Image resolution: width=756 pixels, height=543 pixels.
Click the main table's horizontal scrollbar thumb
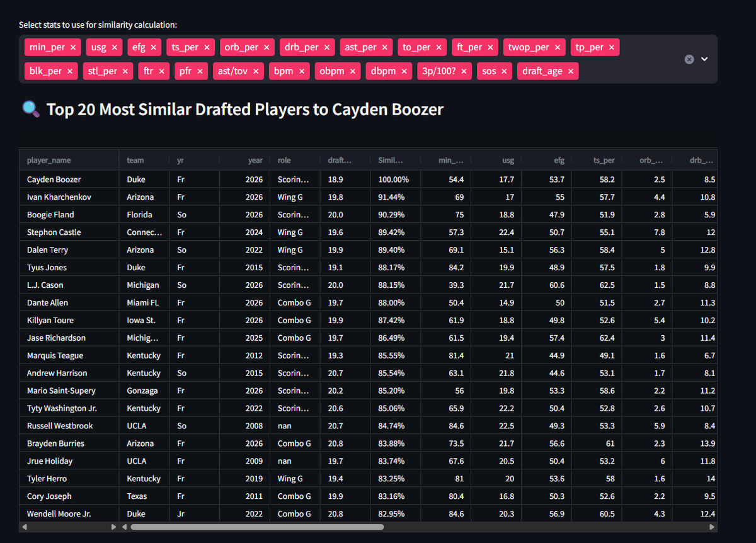(257, 527)
